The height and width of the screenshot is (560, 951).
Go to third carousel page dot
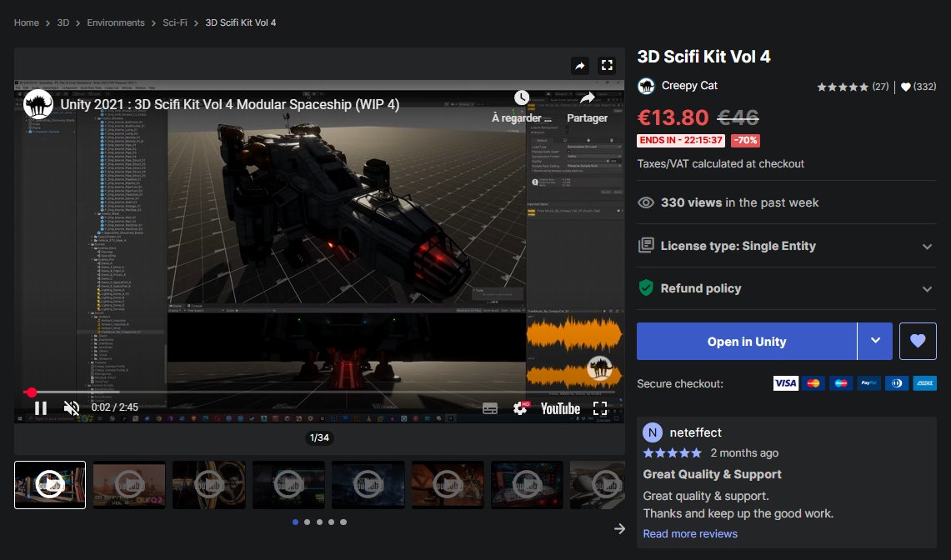tap(319, 522)
